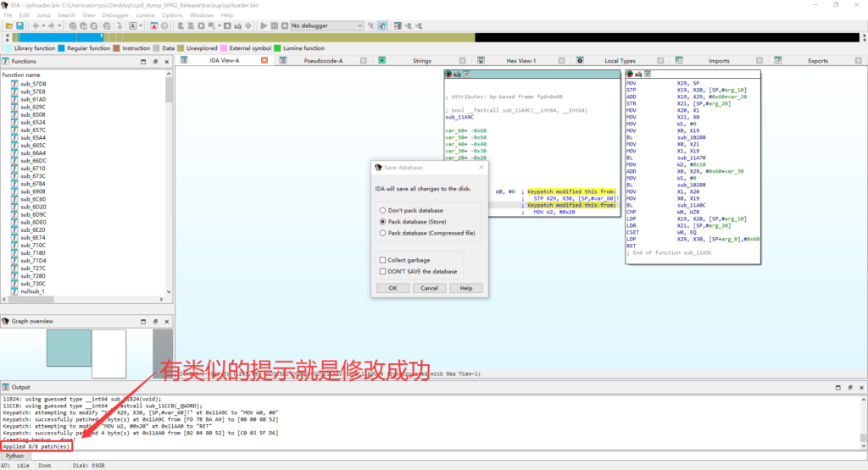Switch to Pseudocode-A tab
The width and height of the screenshot is (868, 470).
pyautogui.click(x=323, y=61)
